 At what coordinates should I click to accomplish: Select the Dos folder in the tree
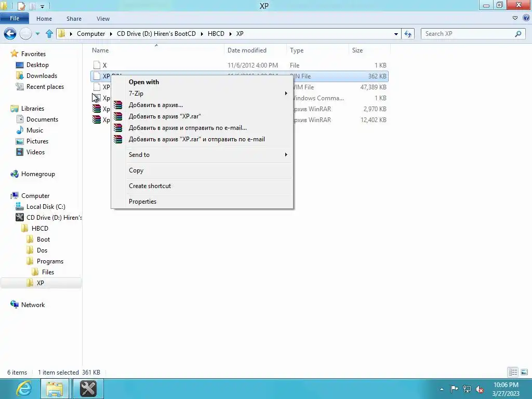tap(42, 250)
